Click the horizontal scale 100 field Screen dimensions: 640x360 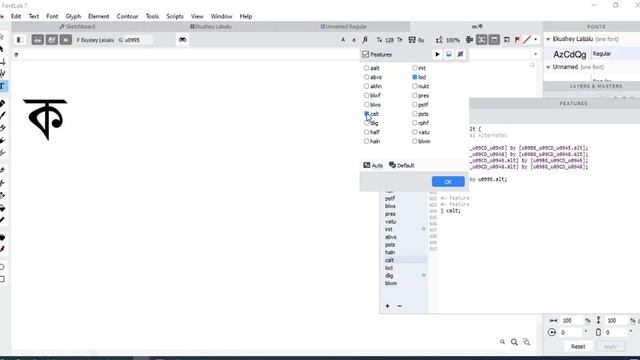(571, 320)
